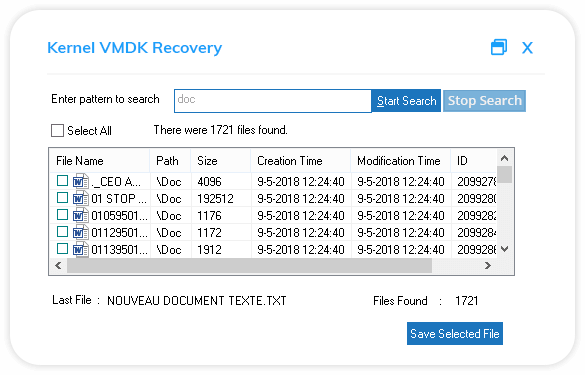
Task: Click the creation time in the _CEO A... row
Action: click(x=301, y=182)
